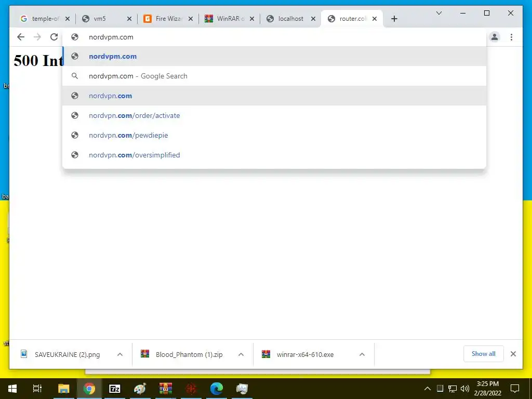Switch to the WinRAR tab

[x=230, y=19]
